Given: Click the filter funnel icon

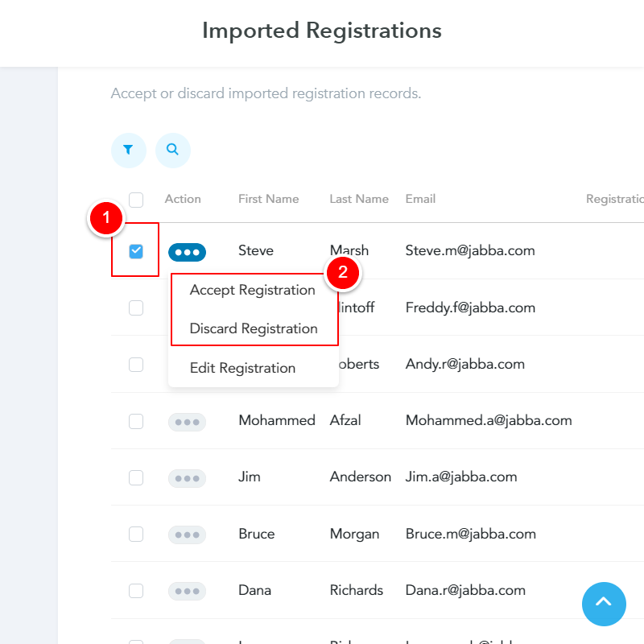Looking at the screenshot, I should click(128, 150).
